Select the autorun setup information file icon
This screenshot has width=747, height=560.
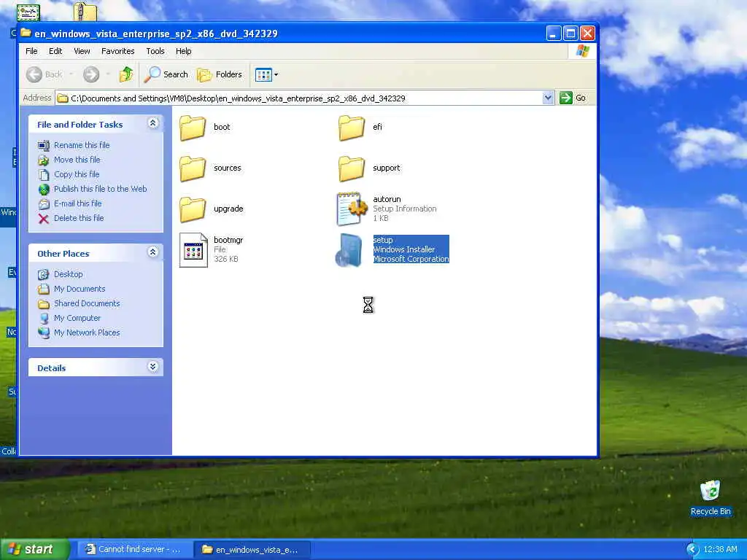pos(352,209)
